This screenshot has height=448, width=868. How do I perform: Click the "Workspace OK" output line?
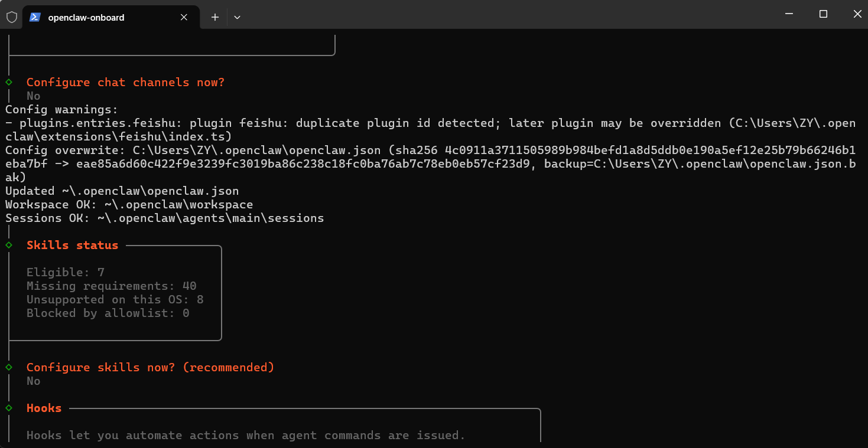tap(129, 204)
